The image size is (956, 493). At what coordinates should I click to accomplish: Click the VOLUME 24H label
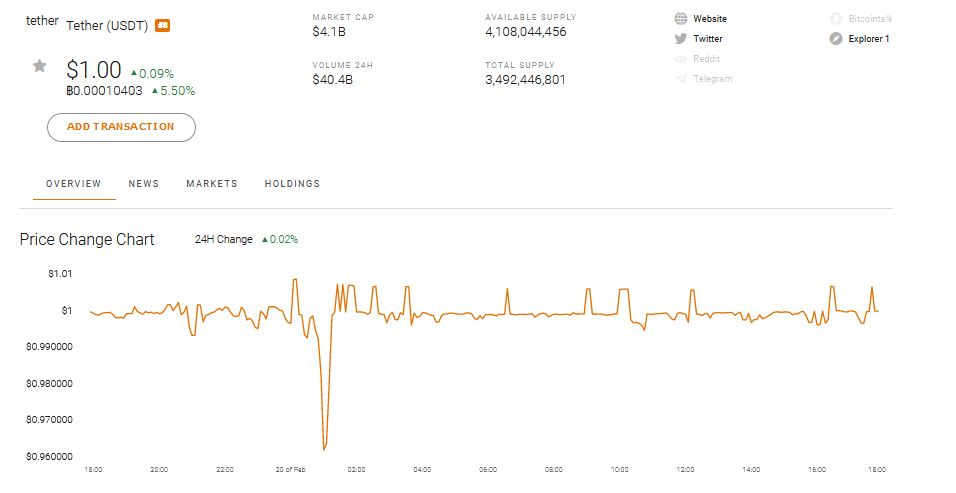coord(343,65)
